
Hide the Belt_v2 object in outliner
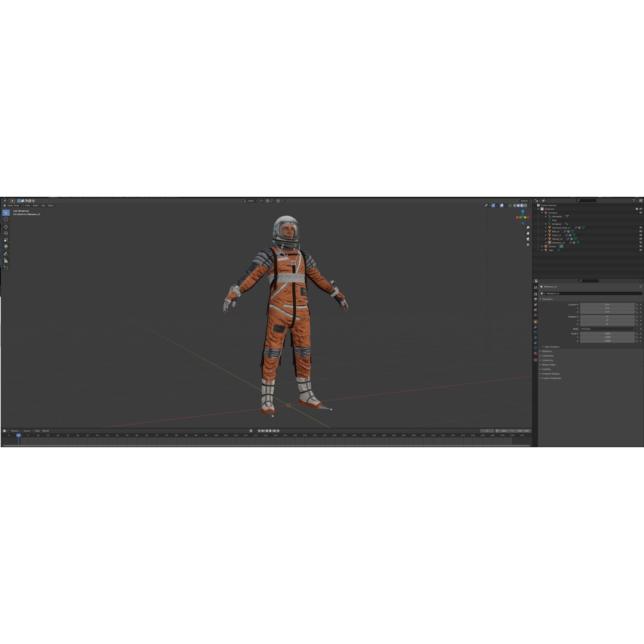pyautogui.click(x=640, y=231)
